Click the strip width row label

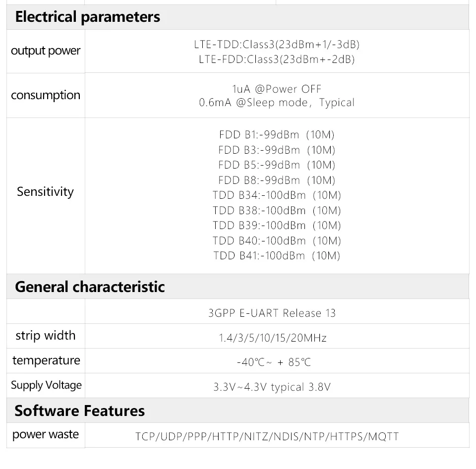click(x=46, y=336)
